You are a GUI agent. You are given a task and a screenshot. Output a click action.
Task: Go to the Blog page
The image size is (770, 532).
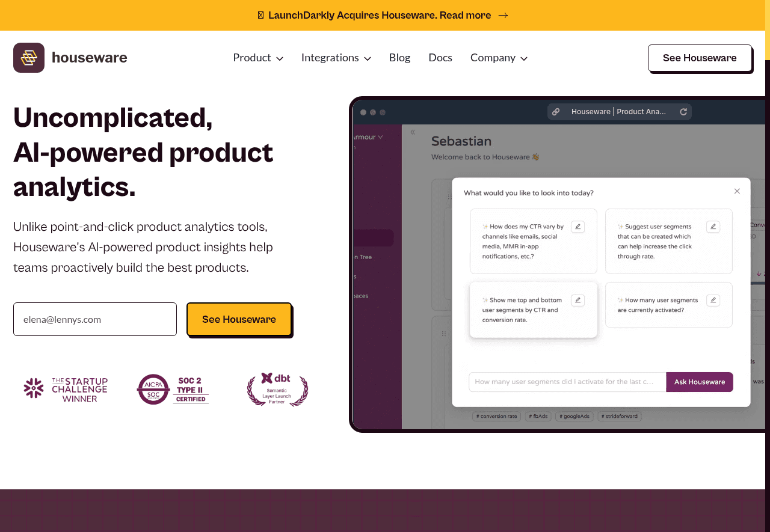pos(399,58)
